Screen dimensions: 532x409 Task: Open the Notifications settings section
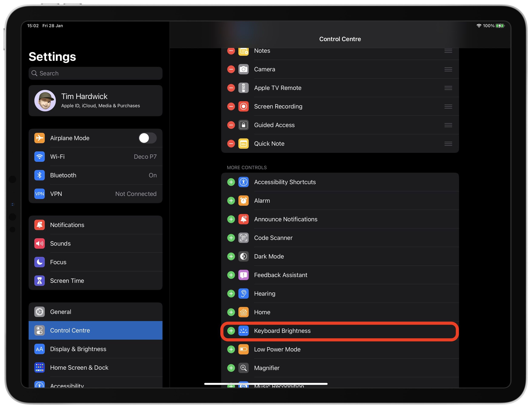coord(96,225)
